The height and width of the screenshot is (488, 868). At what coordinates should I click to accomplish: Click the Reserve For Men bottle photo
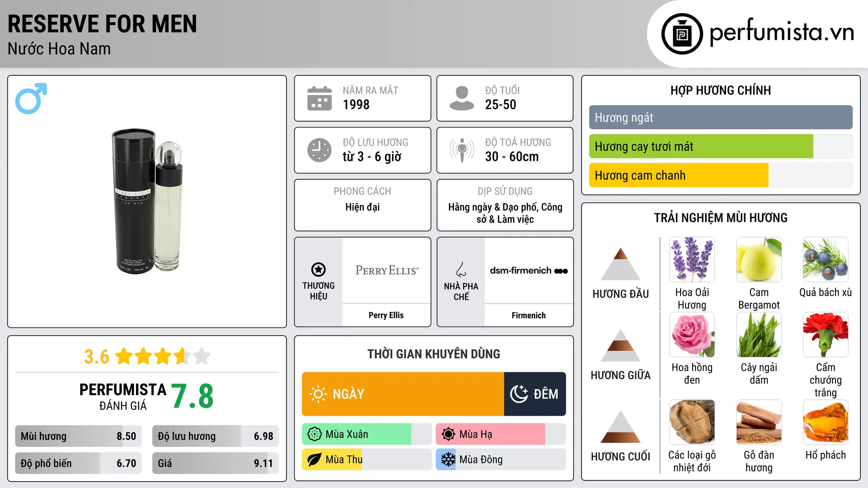tap(147, 201)
